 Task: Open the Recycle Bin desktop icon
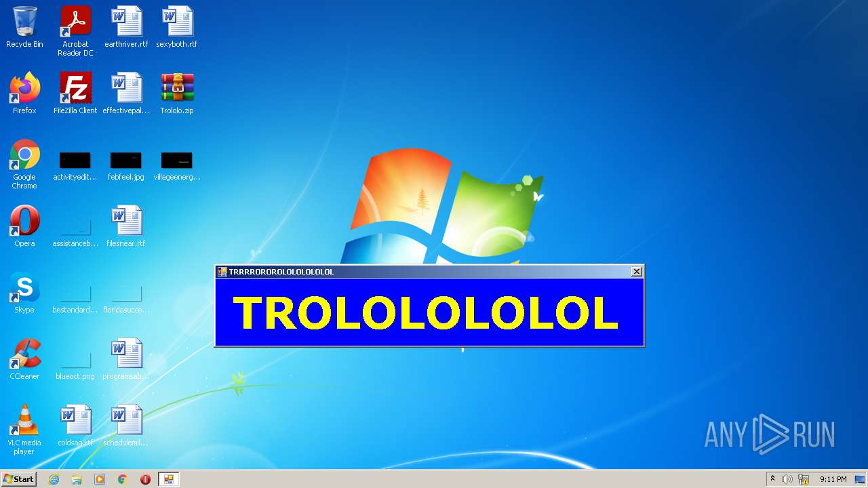(x=24, y=28)
